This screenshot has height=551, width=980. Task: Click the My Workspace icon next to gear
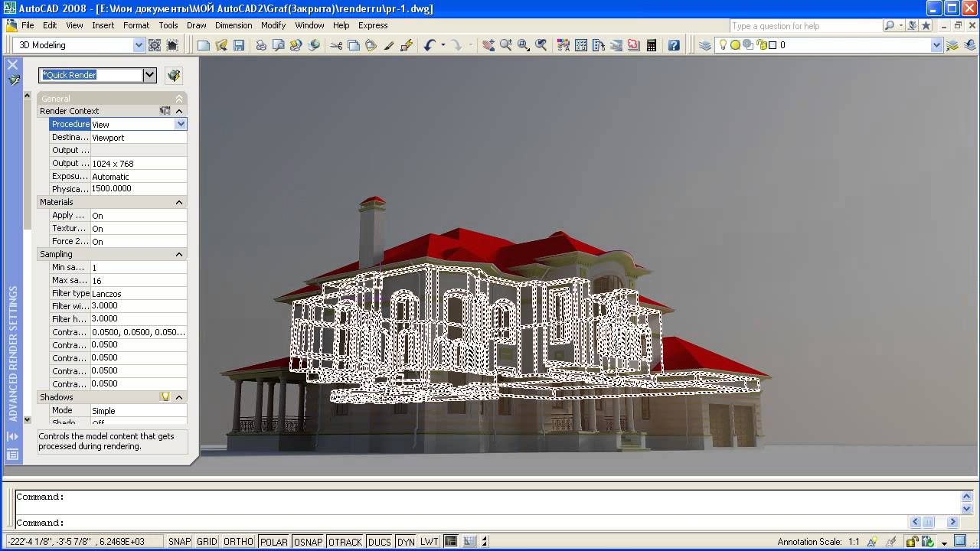pos(172,45)
